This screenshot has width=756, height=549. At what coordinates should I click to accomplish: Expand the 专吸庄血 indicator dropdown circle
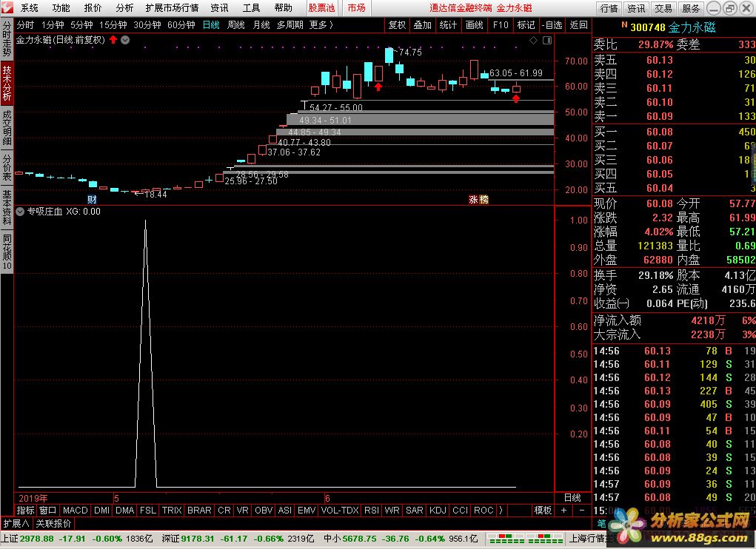click(x=20, y=212)
